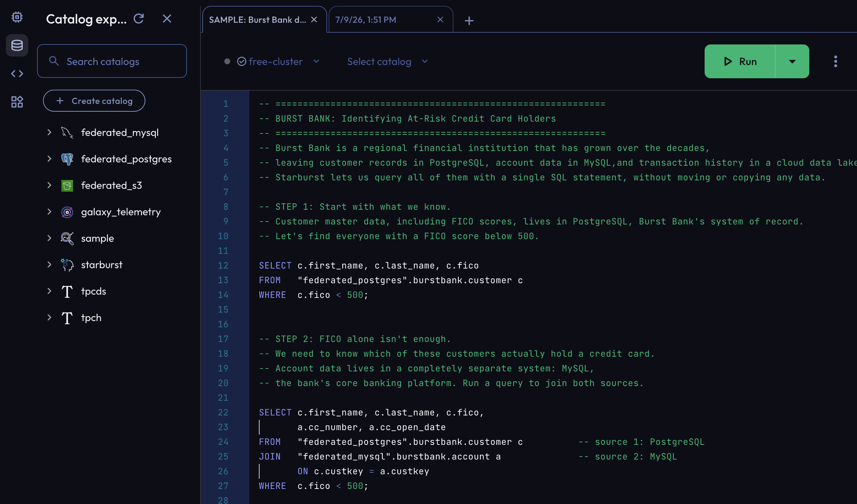Close the Catalog explorer panel
The width and height of the screenshot is (857, 504).
click(x=167, y=18)
